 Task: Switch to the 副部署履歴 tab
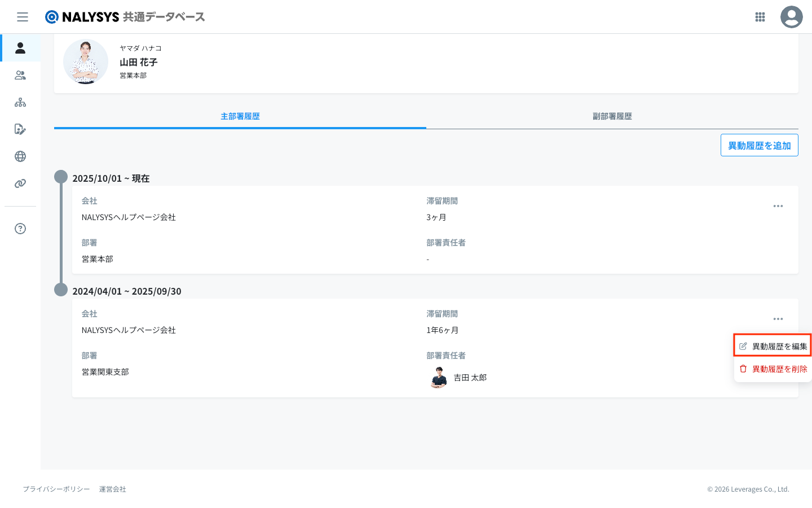[x=612, y=116]
